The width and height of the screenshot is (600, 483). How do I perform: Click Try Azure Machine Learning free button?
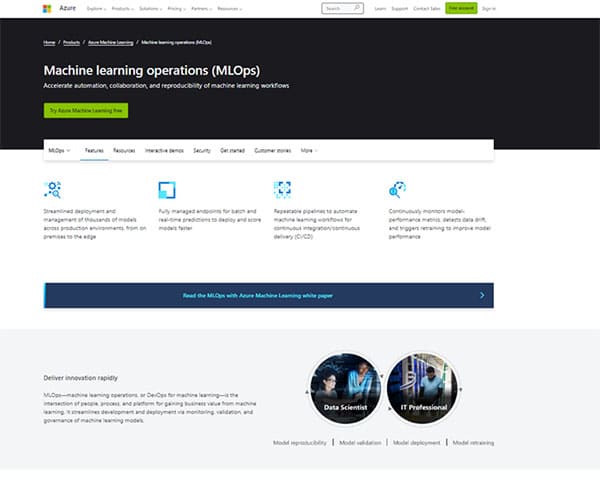[86, 111]
